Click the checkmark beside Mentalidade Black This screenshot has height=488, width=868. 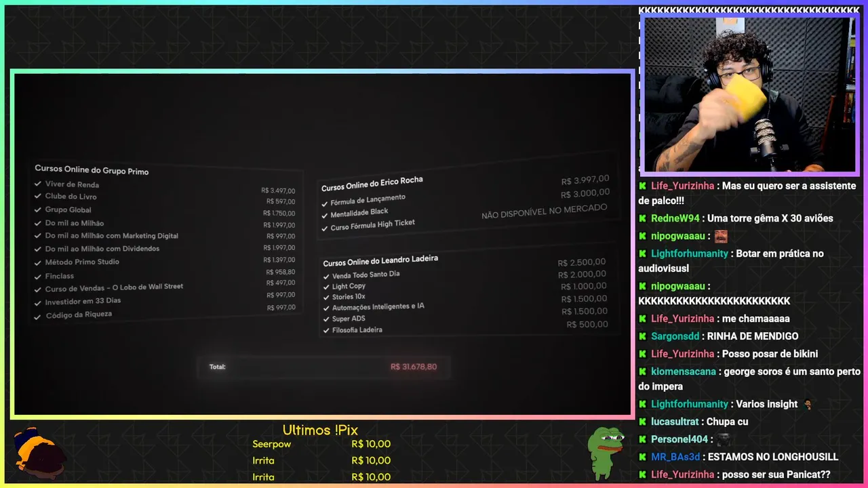pyautogui.click(x=325, y=216)
